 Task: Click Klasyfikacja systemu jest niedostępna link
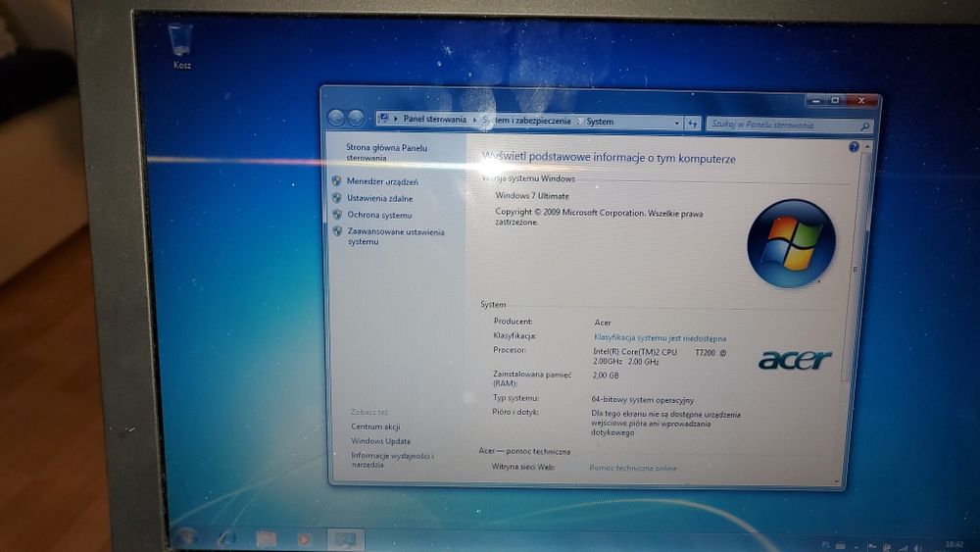coord(660,338)
